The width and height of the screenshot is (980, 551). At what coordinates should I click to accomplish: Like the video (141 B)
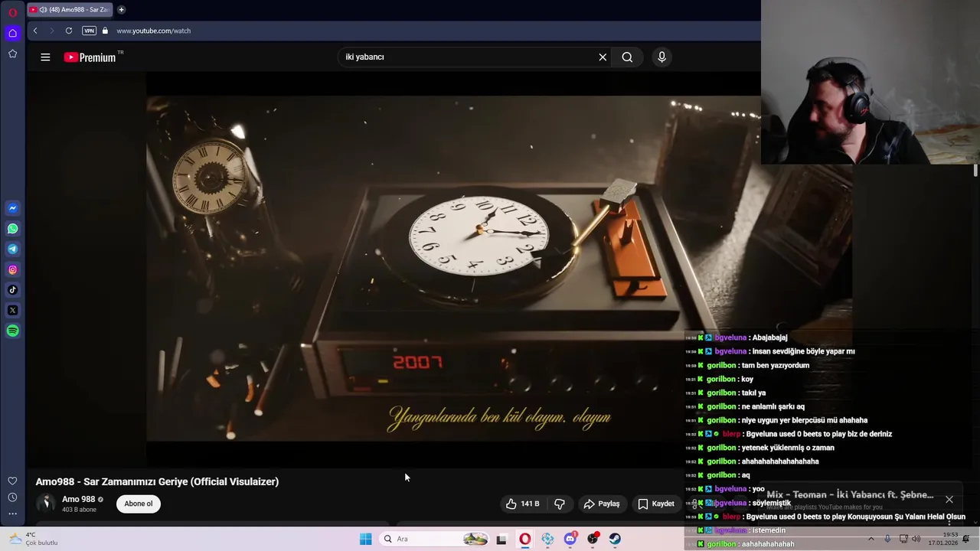(524, 504)
